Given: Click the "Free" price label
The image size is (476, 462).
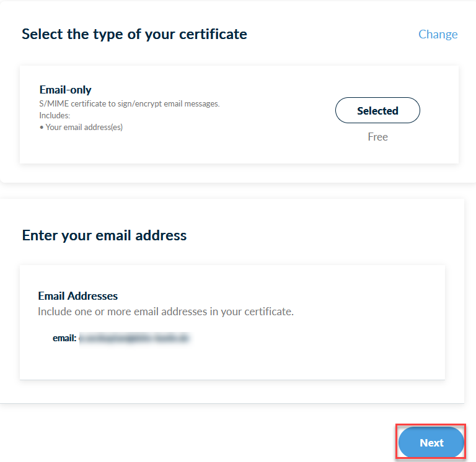Looking at the screenshot, I should (377, 137).
